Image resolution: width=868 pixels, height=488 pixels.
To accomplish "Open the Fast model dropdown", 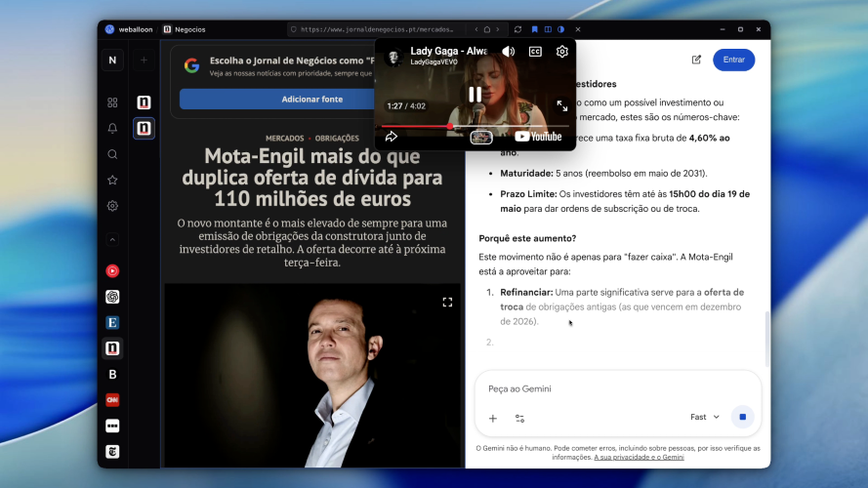I will click(x=705, y=417).
